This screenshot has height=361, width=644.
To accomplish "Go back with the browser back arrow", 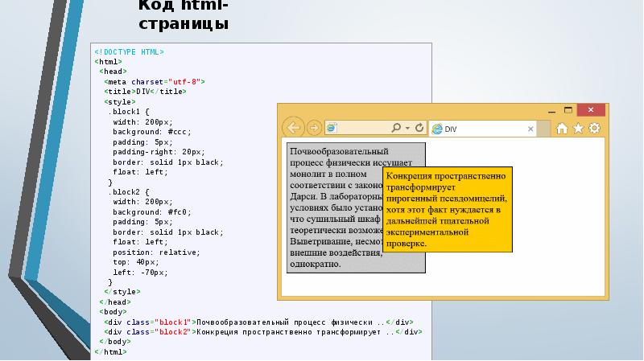I will tap(293, 128).
